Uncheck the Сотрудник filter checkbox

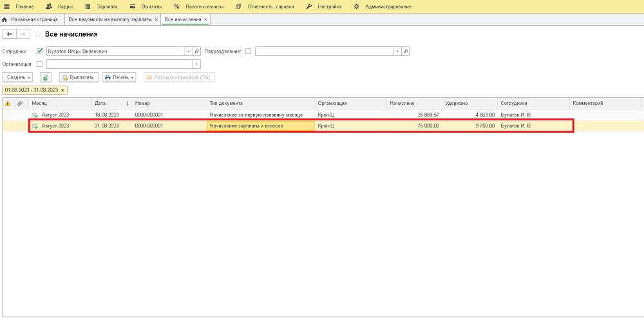(x=40, y=52)
